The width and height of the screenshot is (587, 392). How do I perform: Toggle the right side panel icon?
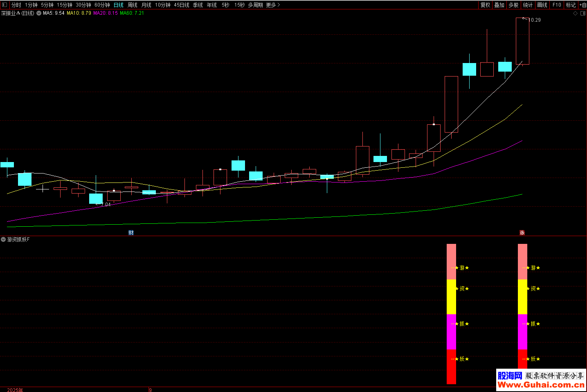pyautogui.click(x=583, y=13)
